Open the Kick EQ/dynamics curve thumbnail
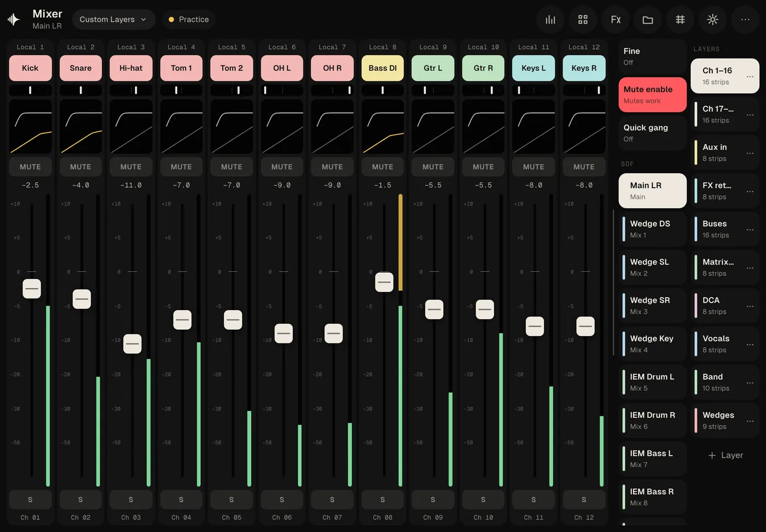Image resolution: width=766 pixels, height=532 pixels. coord(30,126)
